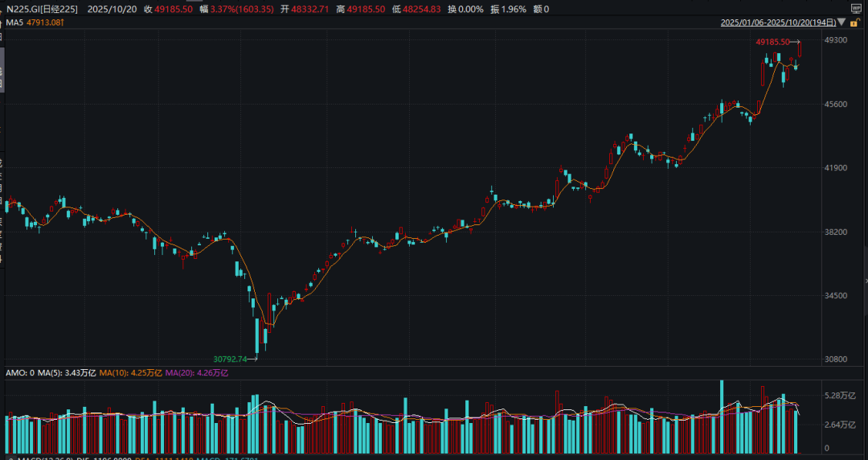Click the 34500 price axis label

[x=836, y=296]
